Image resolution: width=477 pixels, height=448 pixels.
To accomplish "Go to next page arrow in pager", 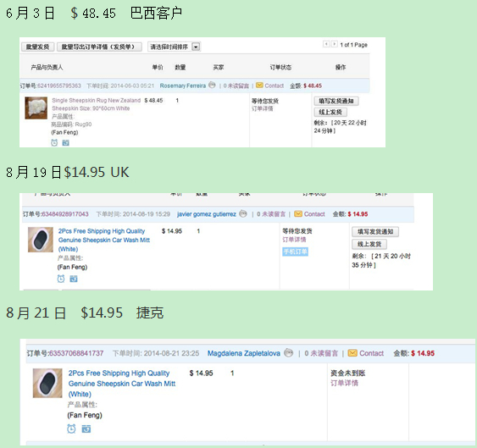I will click(334, 44).
